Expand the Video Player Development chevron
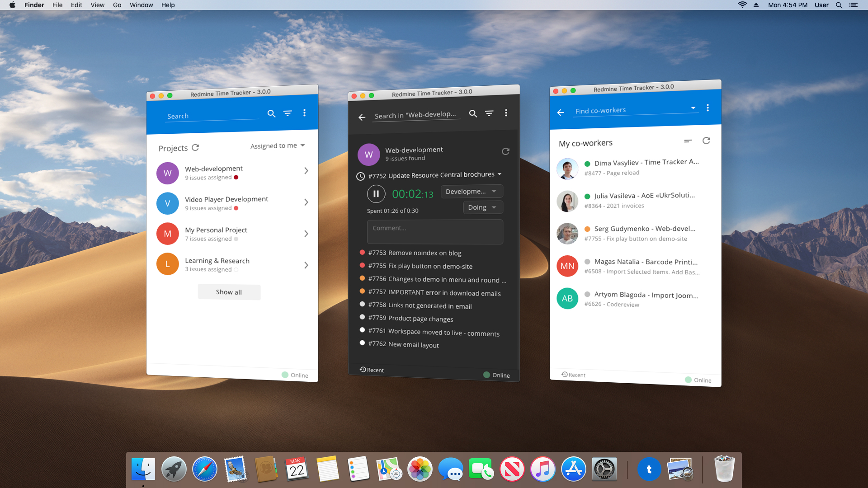868x488 pixels. click(x=306, y=202)
